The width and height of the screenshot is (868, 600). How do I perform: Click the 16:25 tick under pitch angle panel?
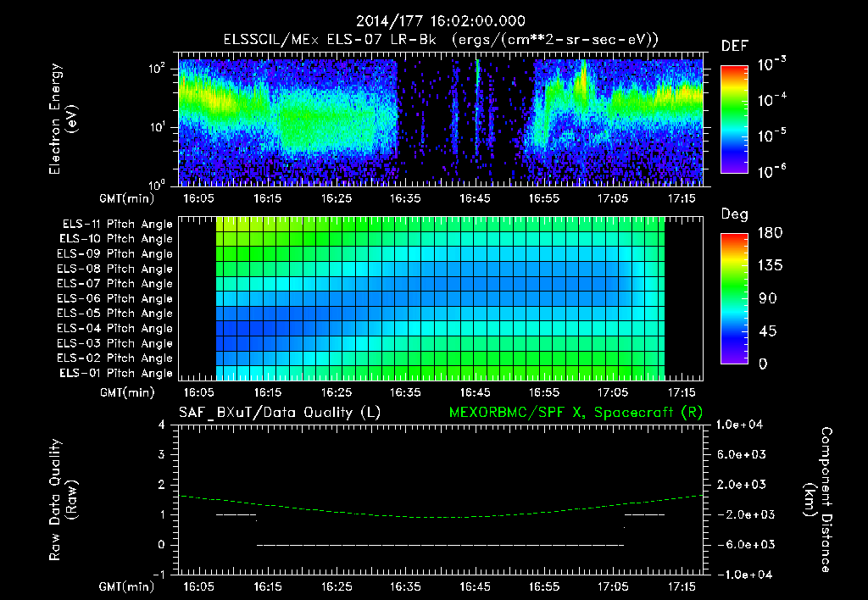(336, 392)
